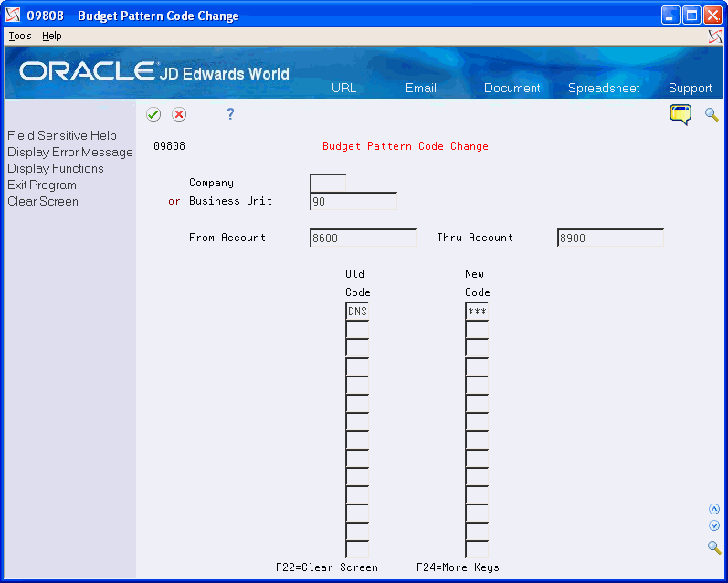Open the yellow chat bubble messages icon
The width and height of the screenshot is (728, 583).
[x=681, y=114]
